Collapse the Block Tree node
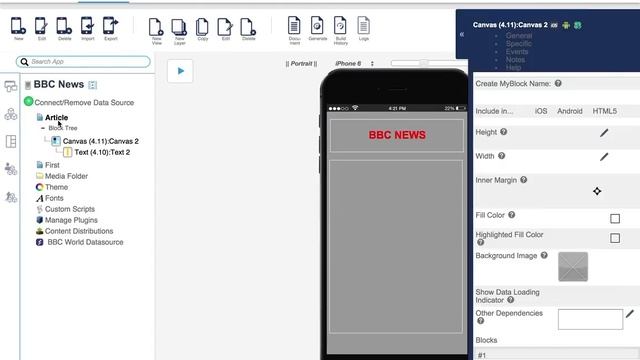Viewport: 640px width, 360px height. pyautogui.click(x=43, y=128)
